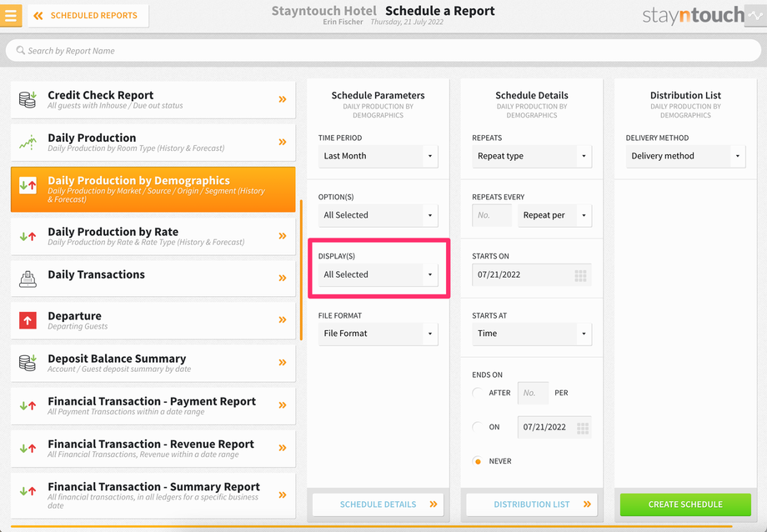767x532 pixels.
Task: Select the Deposit Balance Summary report
Action: [x=153, y=364]
